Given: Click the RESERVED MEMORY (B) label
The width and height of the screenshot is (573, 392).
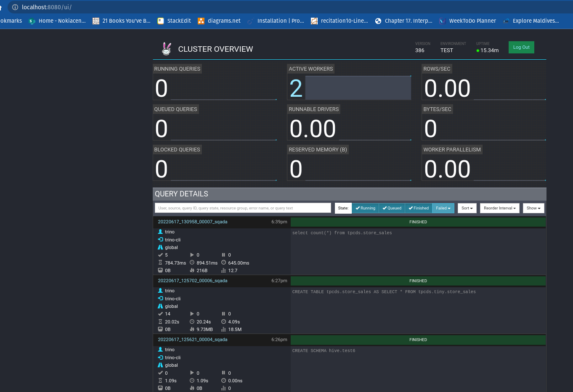Looking at the screenshot, I should pyautogui.click(x=318, y=150).
